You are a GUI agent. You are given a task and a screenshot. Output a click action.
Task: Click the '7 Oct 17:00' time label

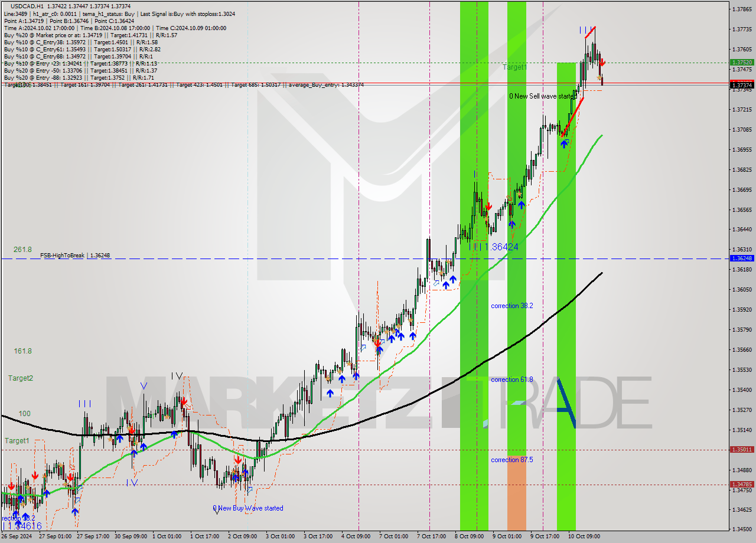[431, 537]
